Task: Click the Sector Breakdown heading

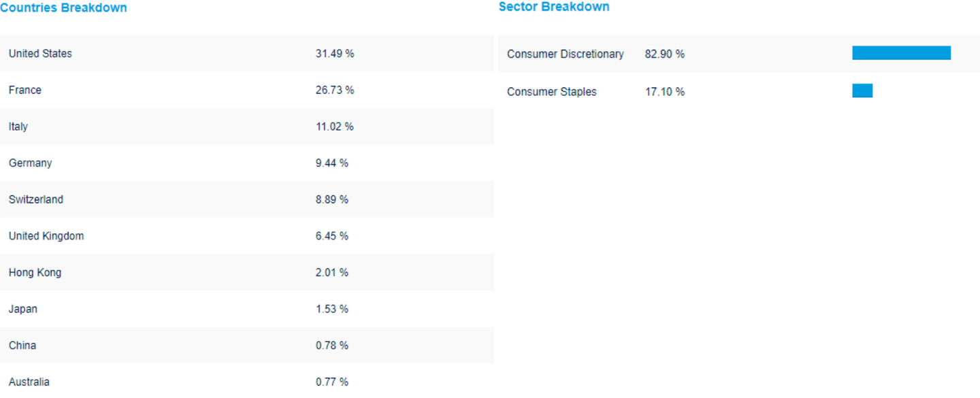Action: coord(554,7)
